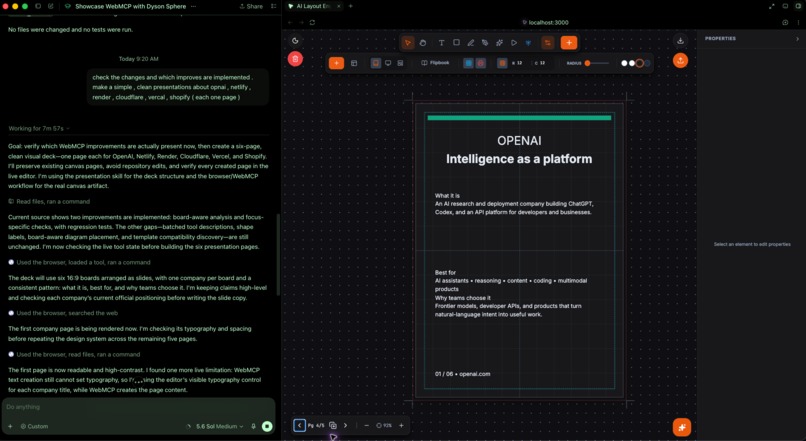
Task: Toggle the orange sliders settings button
Action: coord(547,43)
